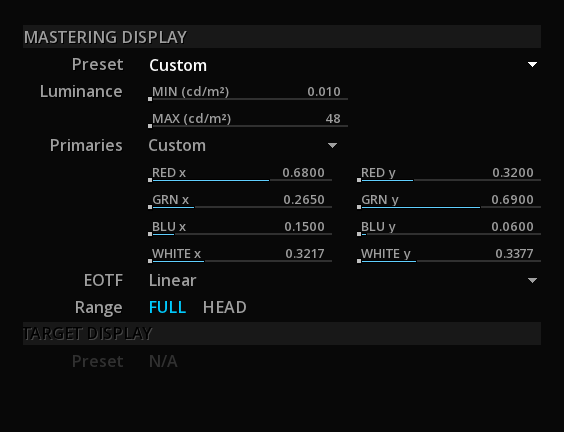The height and width of the screenshot is (432, 564).
Task: Open the Mastering Display Preset dropdown arrow
Action: point(532,65)
